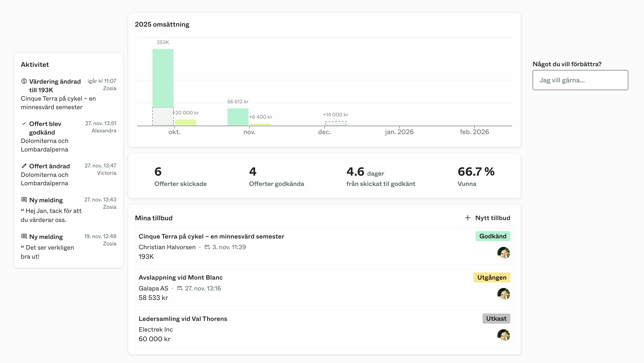The width and height of the screenshot is (644, 363).
Task: Click the checkmark icon beside Offert blev godkänd
Action: [24, 123]
